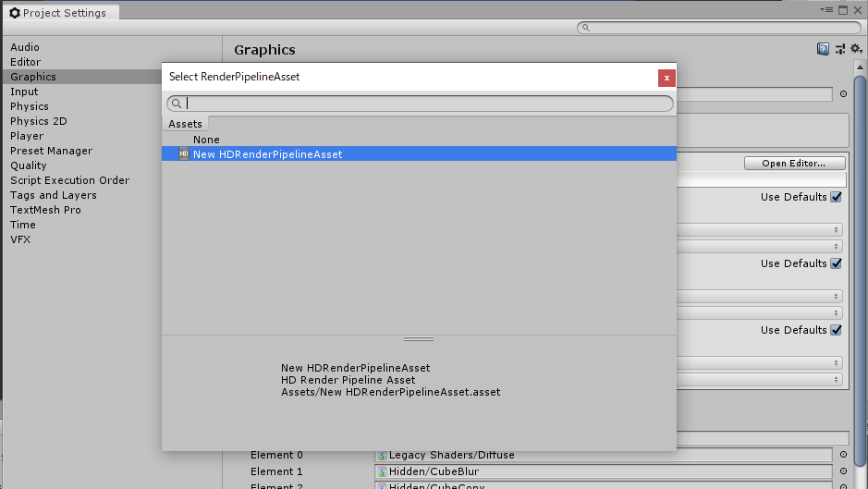Click the Graphics heading text
The height and width of the screenshot is (489, 868).
coord(264,50)
